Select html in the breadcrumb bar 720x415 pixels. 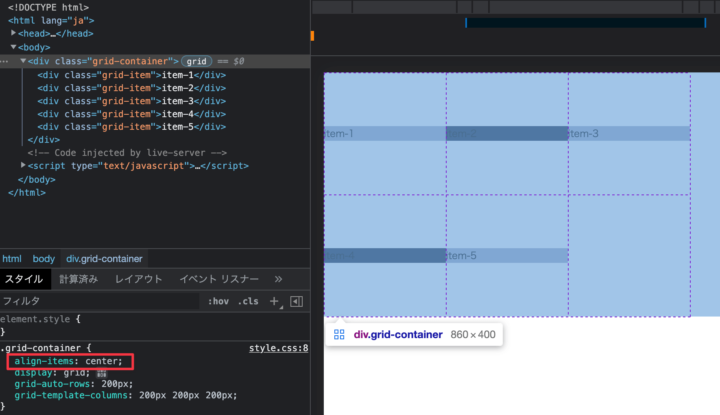[x=12, y=259]
